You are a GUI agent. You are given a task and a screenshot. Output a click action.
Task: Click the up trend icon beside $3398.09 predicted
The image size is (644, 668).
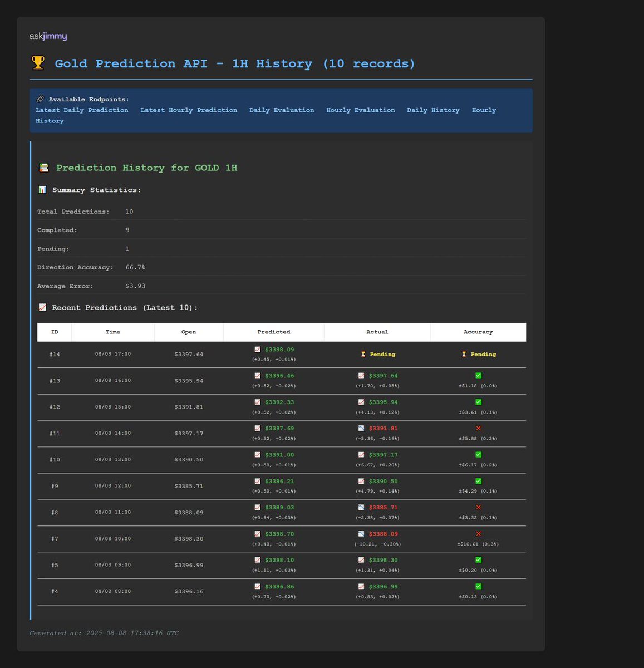coord(257,350)
